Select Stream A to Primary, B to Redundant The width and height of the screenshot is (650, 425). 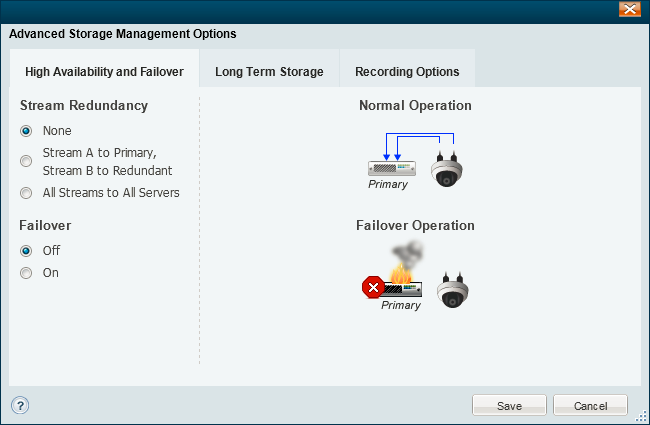[26, 161]
